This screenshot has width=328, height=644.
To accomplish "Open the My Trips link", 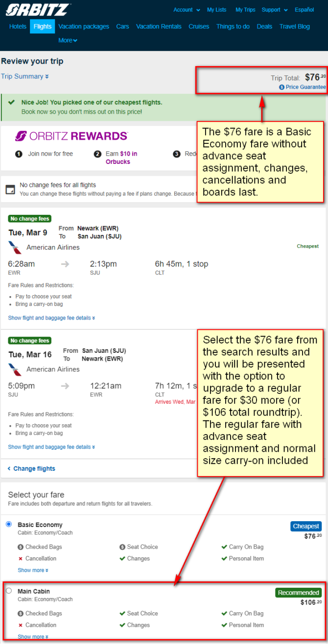I will [x=245, y=10].
